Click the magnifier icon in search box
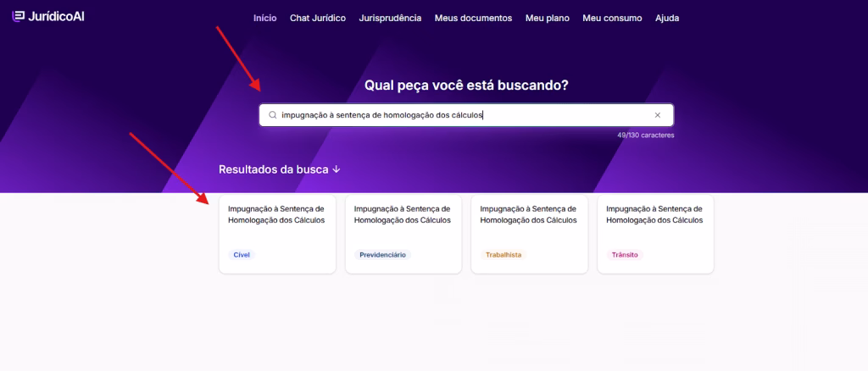 272,115
